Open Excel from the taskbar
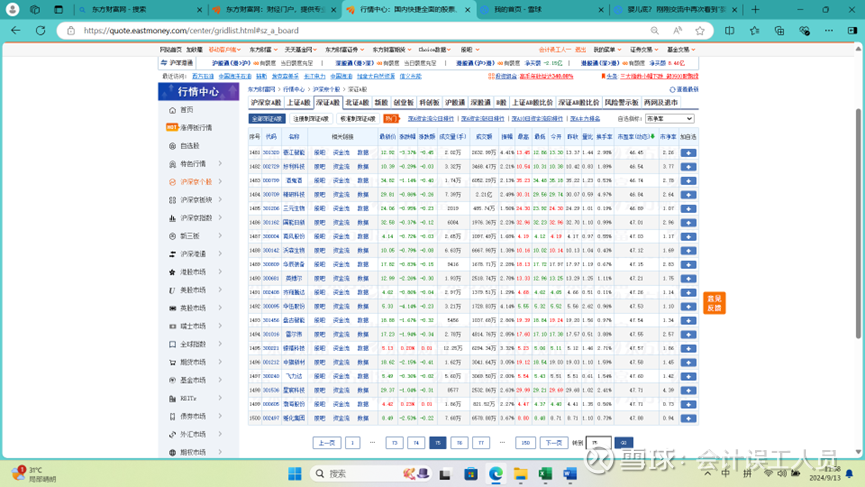 tap(545, 473)
